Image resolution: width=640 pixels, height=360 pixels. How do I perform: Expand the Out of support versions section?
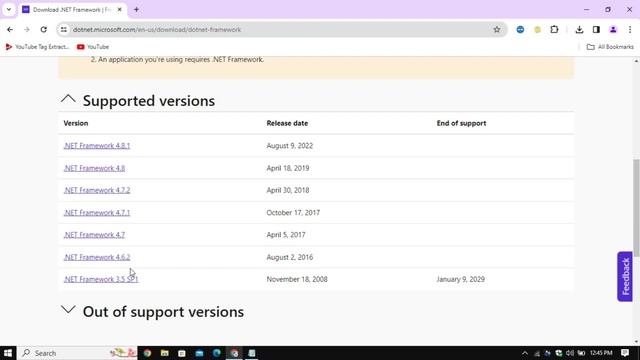[68, 309]
